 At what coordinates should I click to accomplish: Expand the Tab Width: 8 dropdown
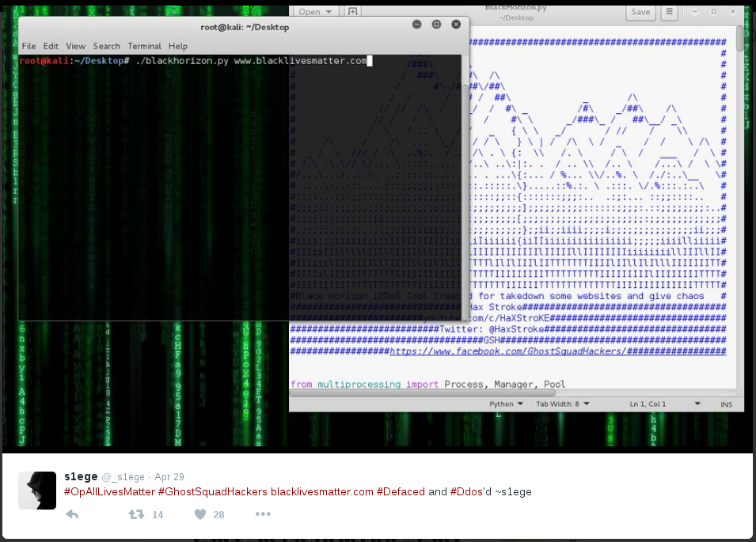[564, 404]
